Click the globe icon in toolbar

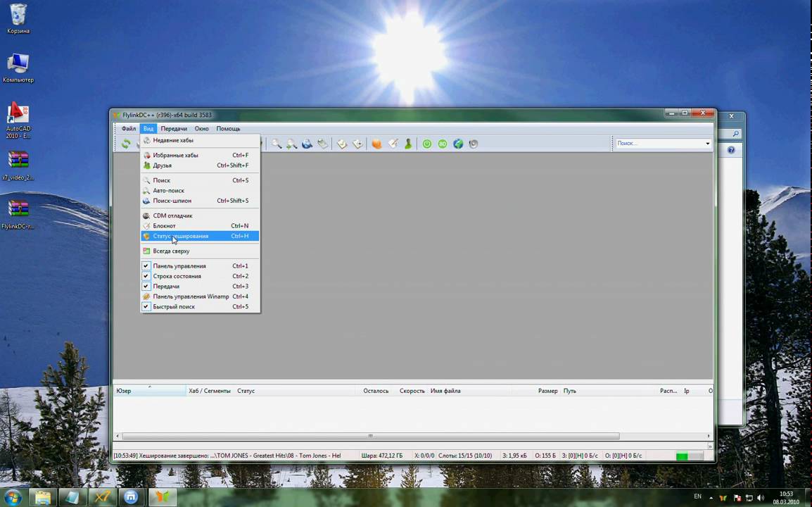[458, 144]
